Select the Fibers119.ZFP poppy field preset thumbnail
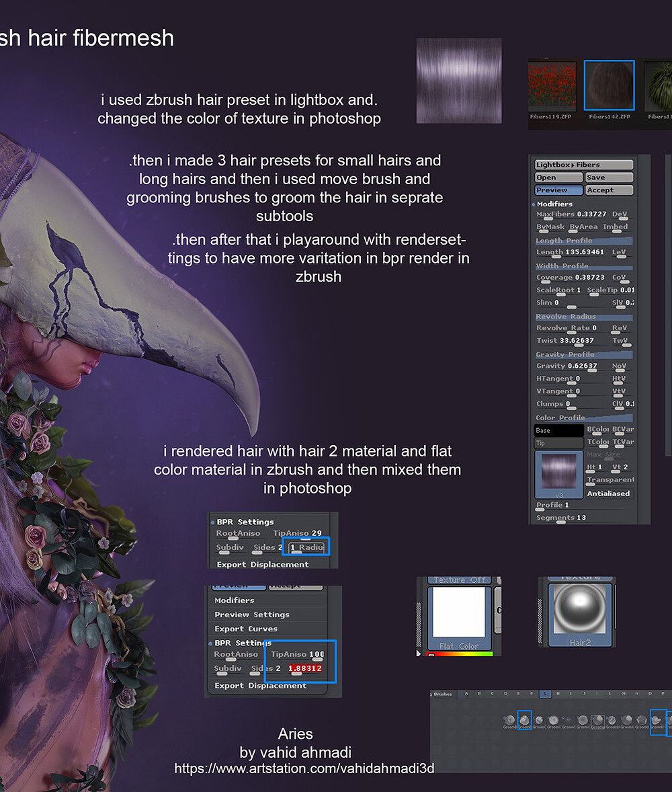This screenshot has height=792, width=672. [x=552, y=86]
